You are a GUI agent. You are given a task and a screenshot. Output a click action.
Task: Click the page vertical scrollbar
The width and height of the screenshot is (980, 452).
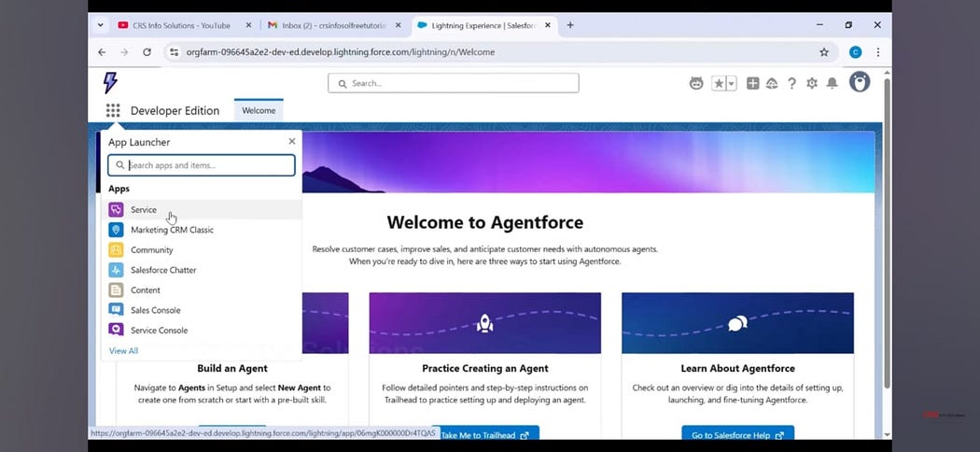[x=887, y=232]
